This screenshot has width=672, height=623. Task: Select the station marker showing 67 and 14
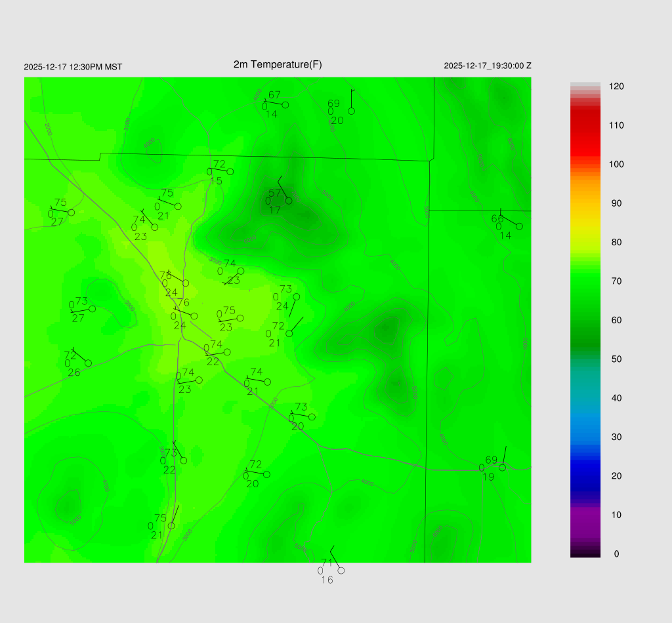coord(285,105)
